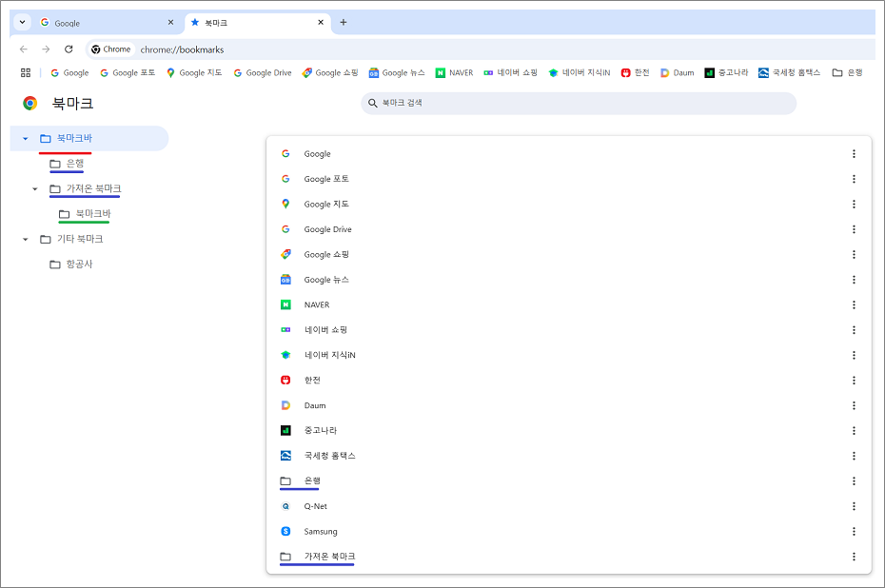This screenshot has width=885, height=588.
Task: Select the NAVER bookmark list entry
Action: (x=569, y=304)
